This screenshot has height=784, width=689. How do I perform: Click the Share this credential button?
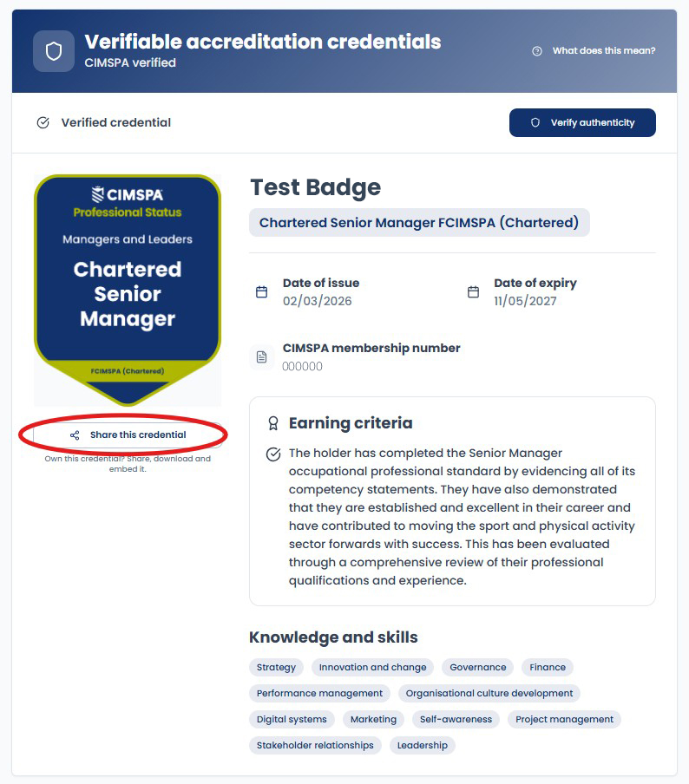[128, 435]
